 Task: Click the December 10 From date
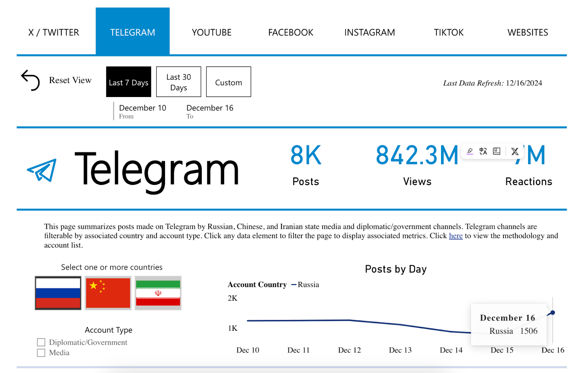tap(143, 108)
